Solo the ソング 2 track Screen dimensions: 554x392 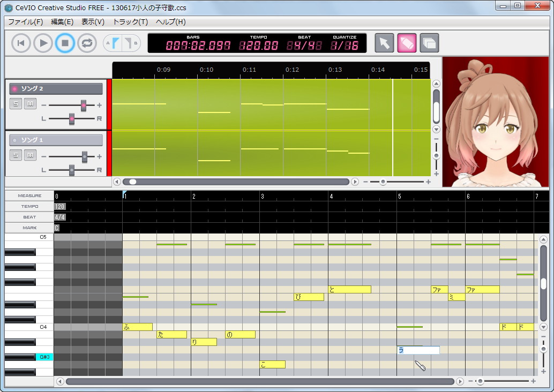pos(15,103)
